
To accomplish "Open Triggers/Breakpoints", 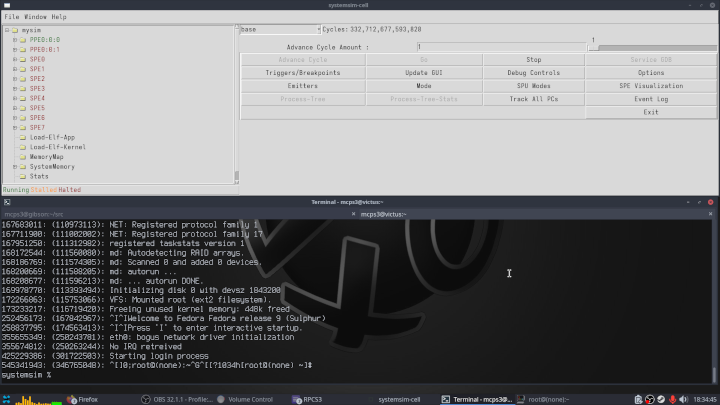I will 303,73.
